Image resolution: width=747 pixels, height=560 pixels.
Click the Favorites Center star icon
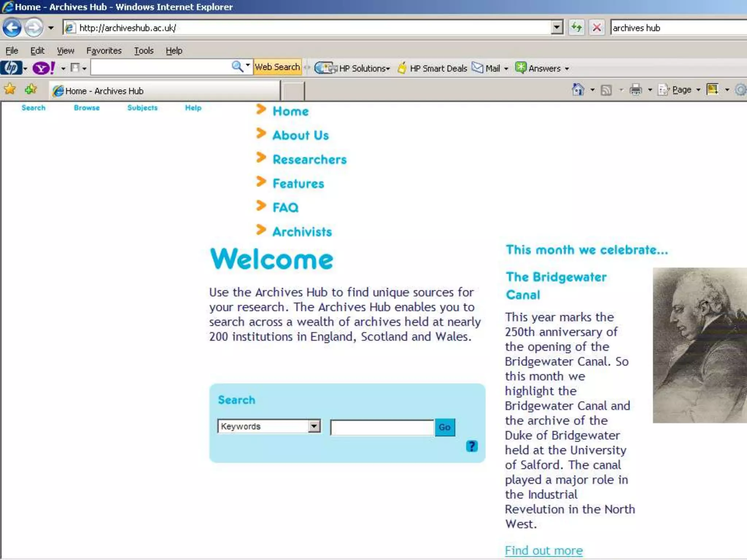10,89
